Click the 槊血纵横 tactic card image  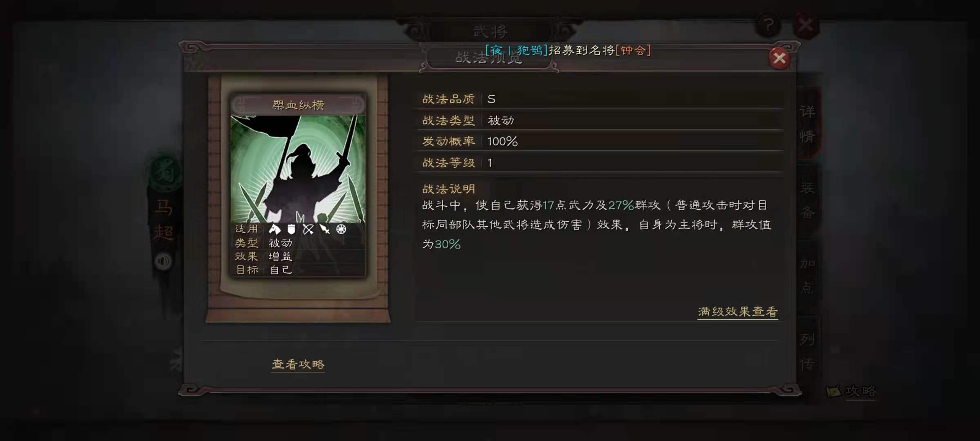[x=298, y=169]
